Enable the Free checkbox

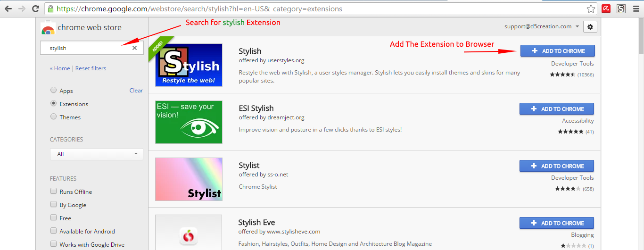53,218
